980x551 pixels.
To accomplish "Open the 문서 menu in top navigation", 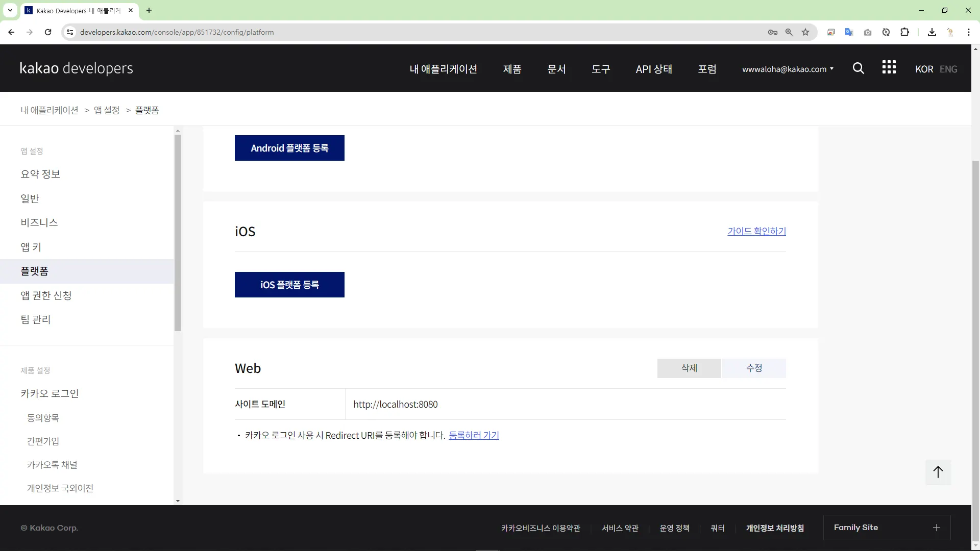I will click(x=556, y=69).
